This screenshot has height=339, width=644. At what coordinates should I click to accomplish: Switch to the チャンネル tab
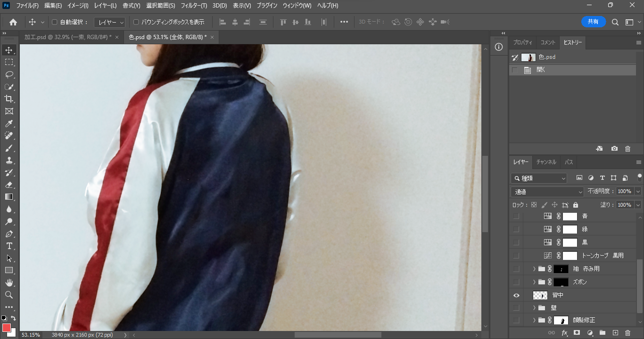[546, 162]
